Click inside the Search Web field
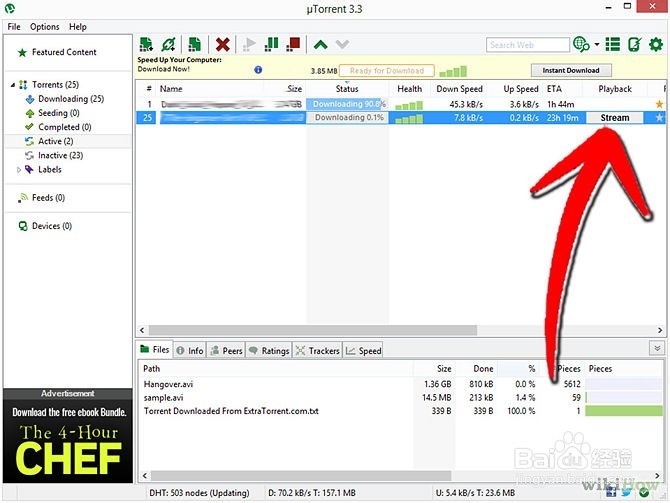 [528, 44]
